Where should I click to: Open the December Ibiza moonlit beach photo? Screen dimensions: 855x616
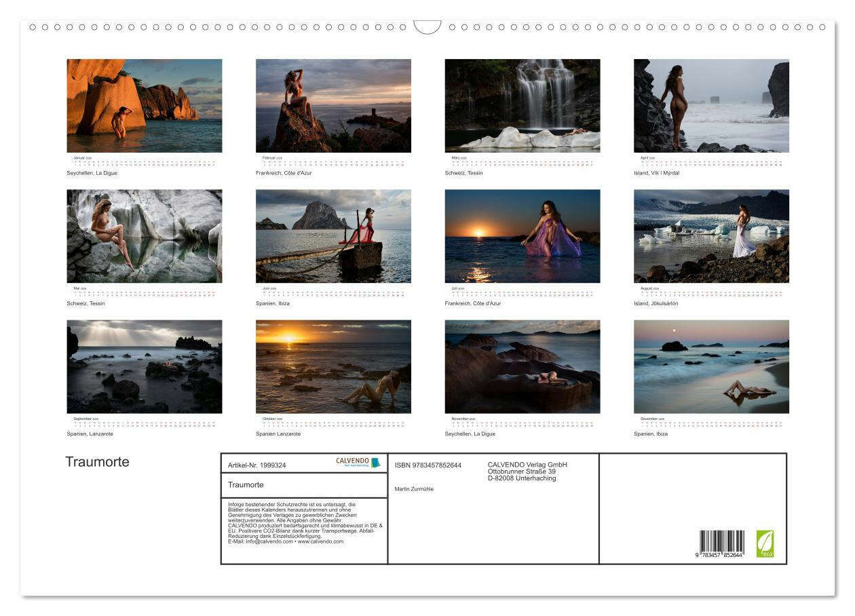711,366
